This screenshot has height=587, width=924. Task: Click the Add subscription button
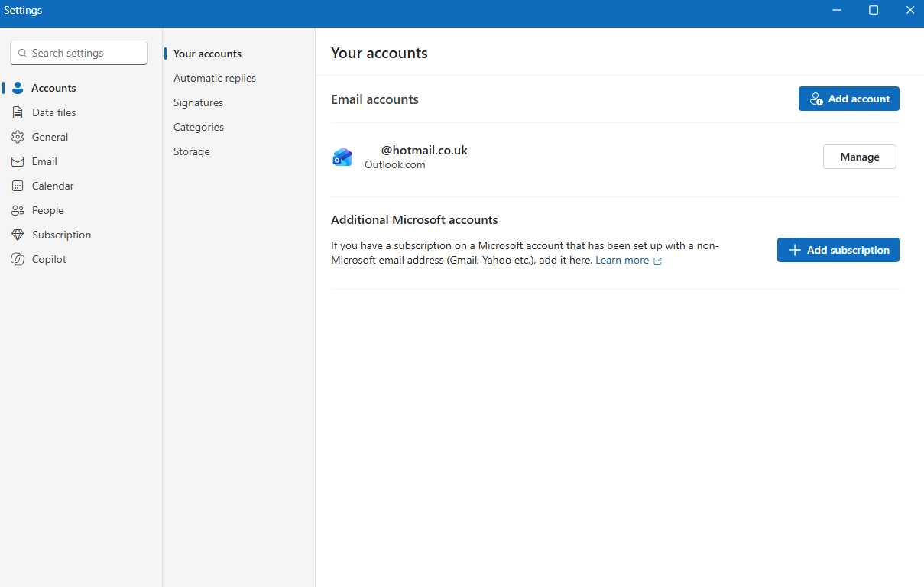tap(838, 250)
